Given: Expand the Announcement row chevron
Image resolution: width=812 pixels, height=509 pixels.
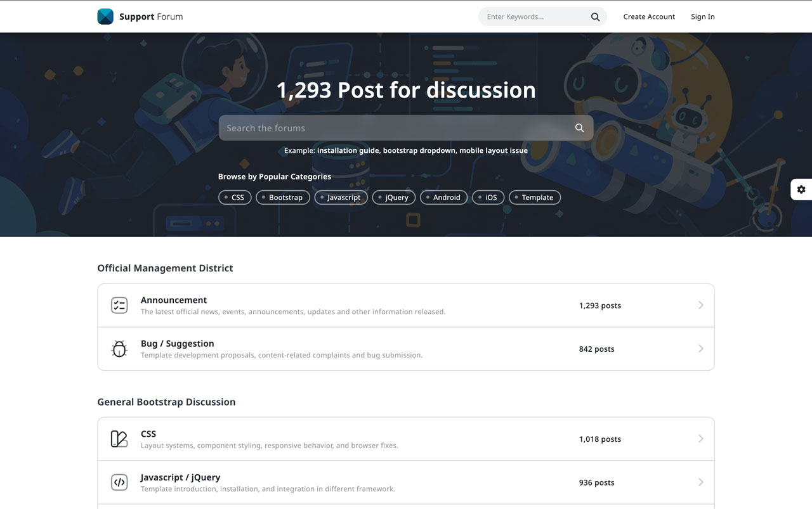Looking at the screenshot, I should [x=700, y=306].
